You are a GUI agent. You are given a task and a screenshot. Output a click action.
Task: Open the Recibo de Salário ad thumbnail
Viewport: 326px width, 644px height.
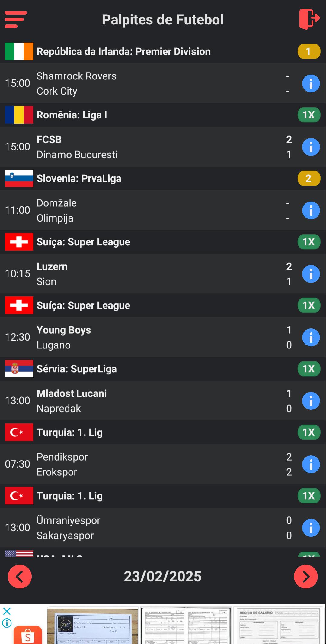point(278,626)
